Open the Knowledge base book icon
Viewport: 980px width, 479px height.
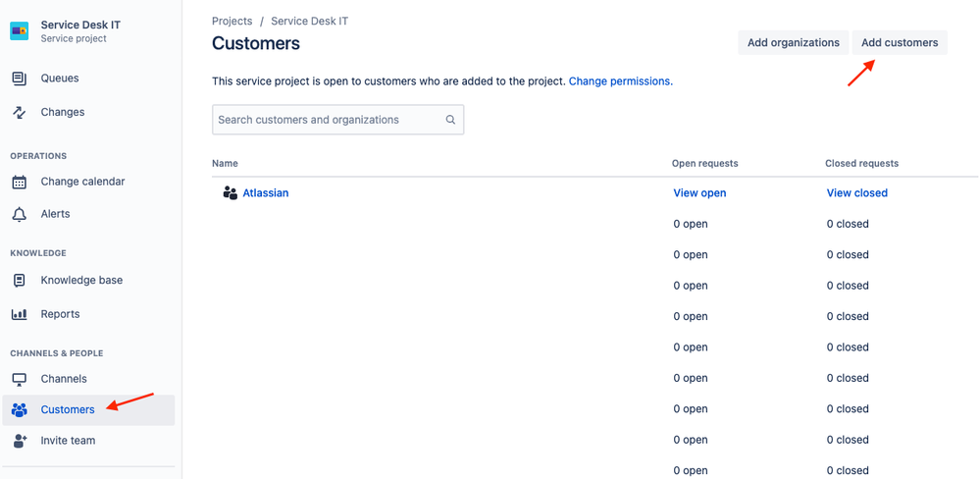click(20, 280)
